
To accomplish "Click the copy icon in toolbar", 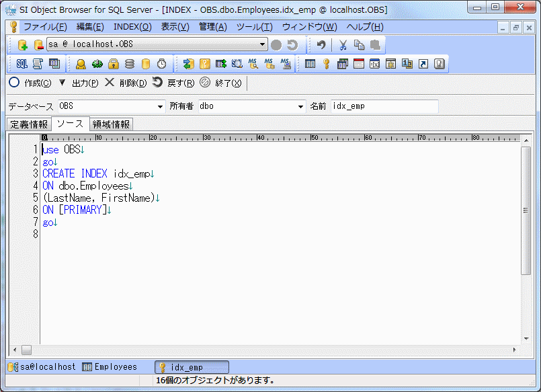I will [x=359, y=45].
